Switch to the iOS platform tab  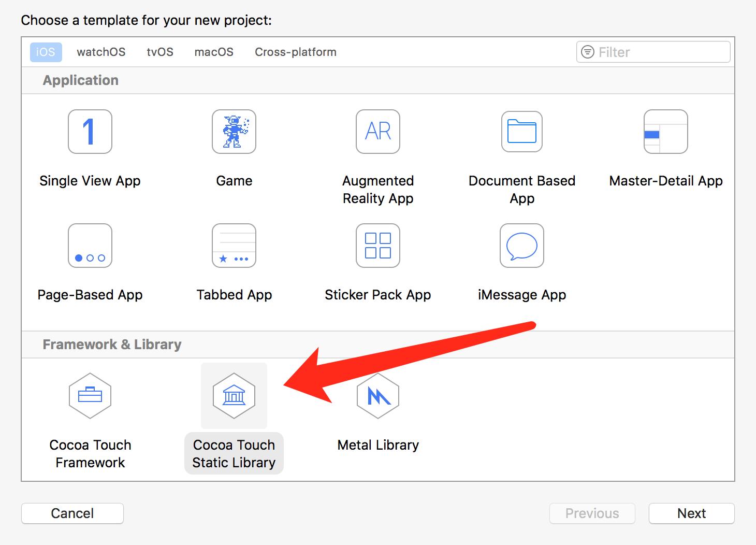(46, 52)
